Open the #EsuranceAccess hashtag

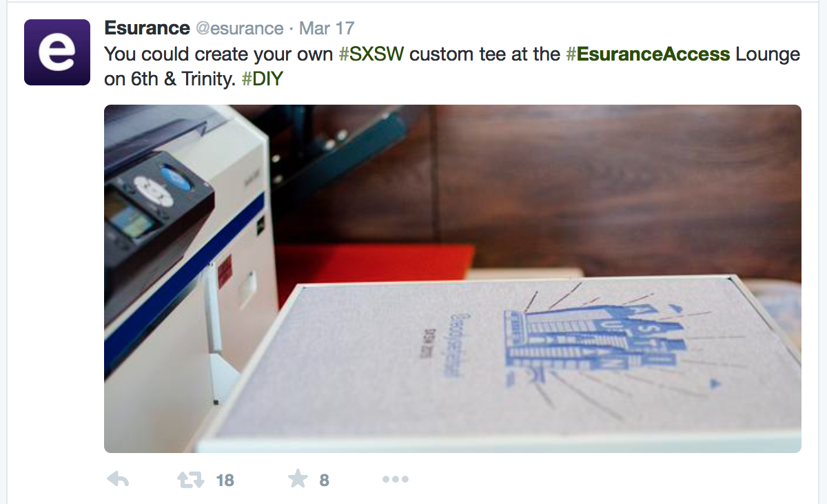pyautogui.click(x=648, y=54)
